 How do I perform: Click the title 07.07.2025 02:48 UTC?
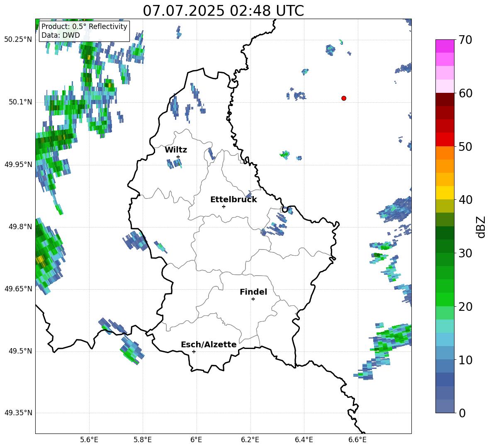pos(223,11)
